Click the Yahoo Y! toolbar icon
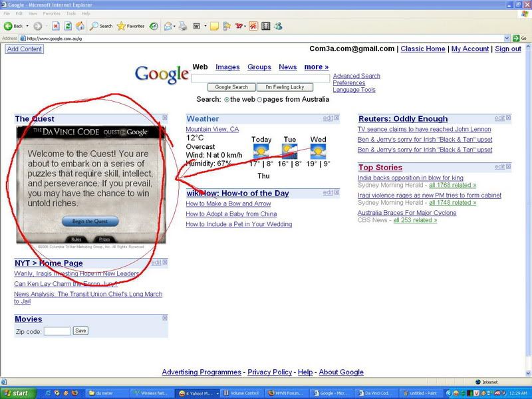The width and height of the screenshot is (532, 399). [239, 26]
